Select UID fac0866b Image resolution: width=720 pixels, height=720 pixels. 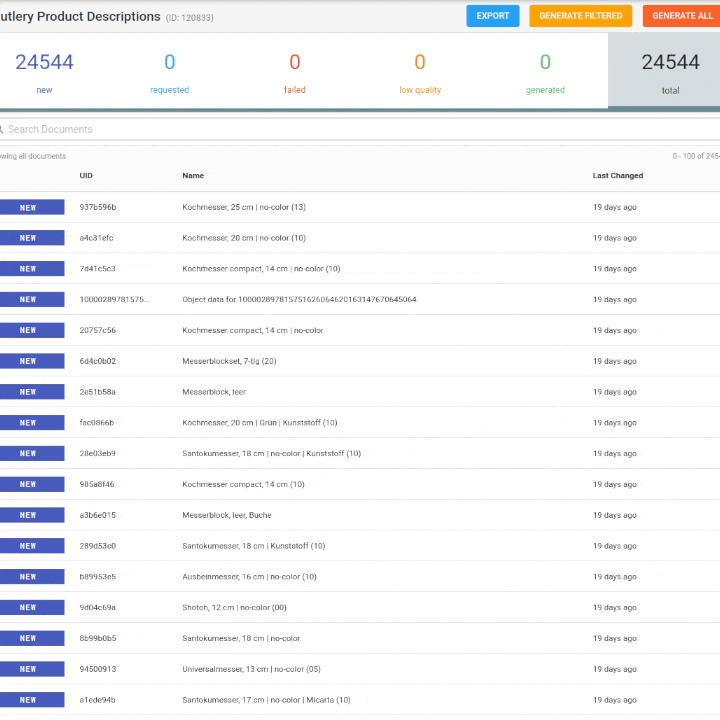click(x=97, y=422)
